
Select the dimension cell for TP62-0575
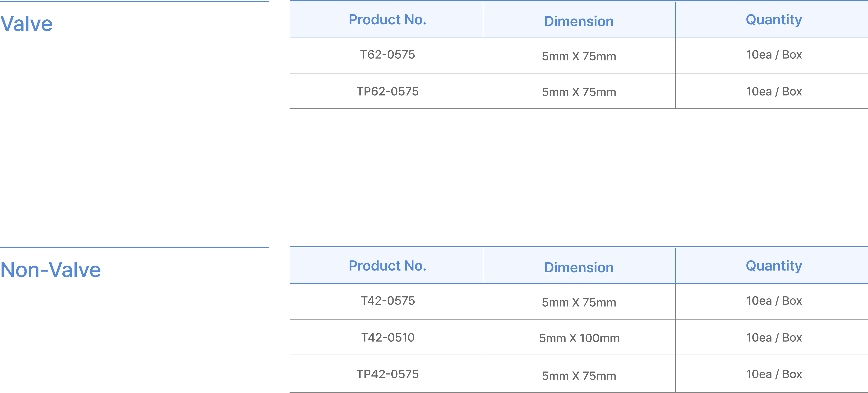pos(578,92)
